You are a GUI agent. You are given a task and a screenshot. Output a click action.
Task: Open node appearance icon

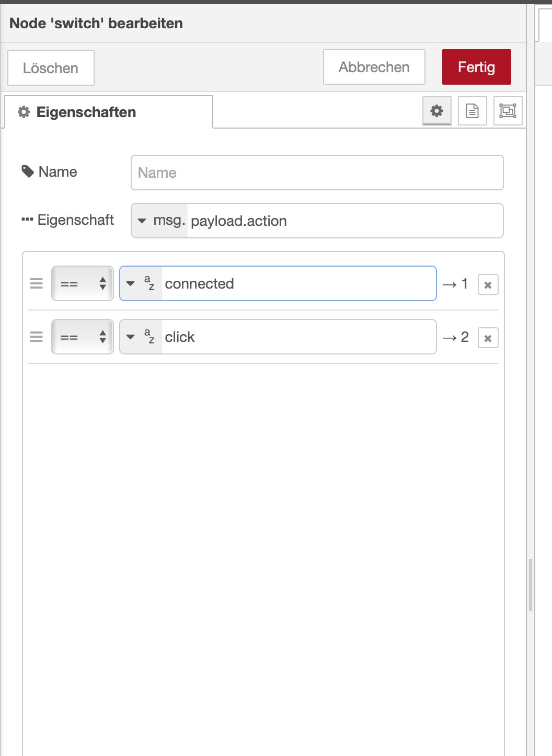point(508,111)
